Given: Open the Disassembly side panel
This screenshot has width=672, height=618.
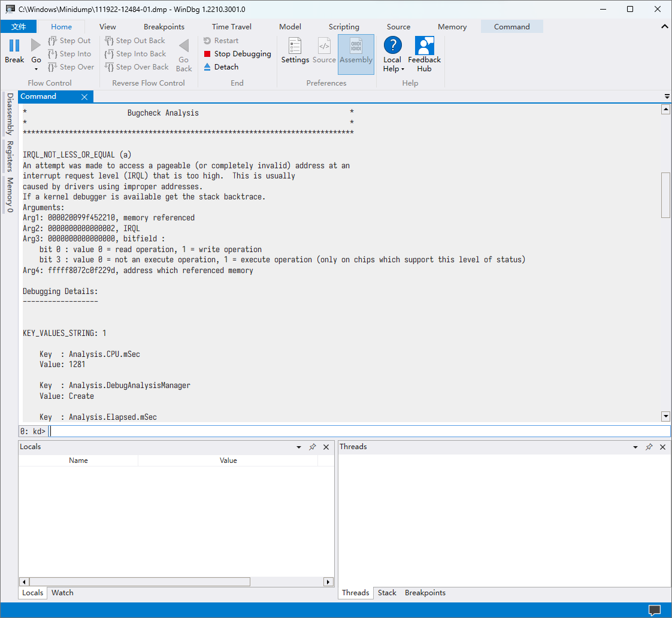Looking at the screenshot, I should (10, 114).
